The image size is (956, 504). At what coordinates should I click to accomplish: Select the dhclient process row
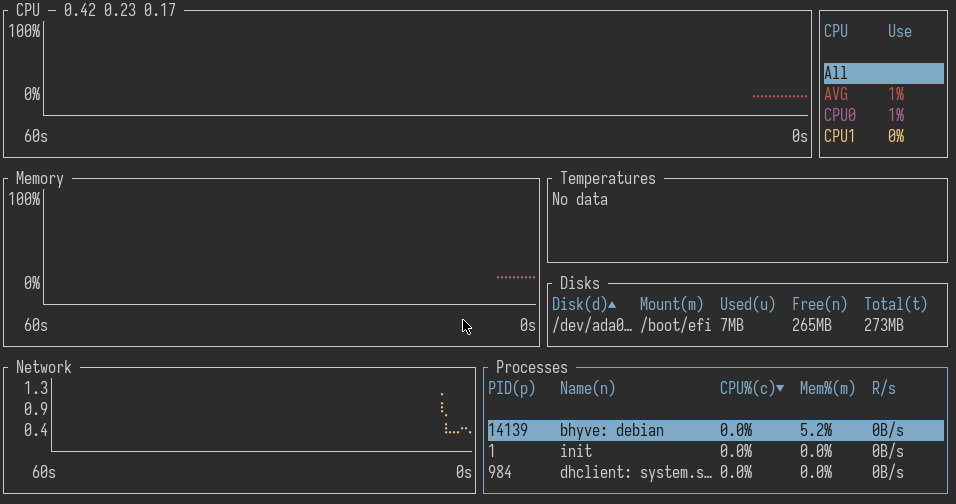coord(714,472)
